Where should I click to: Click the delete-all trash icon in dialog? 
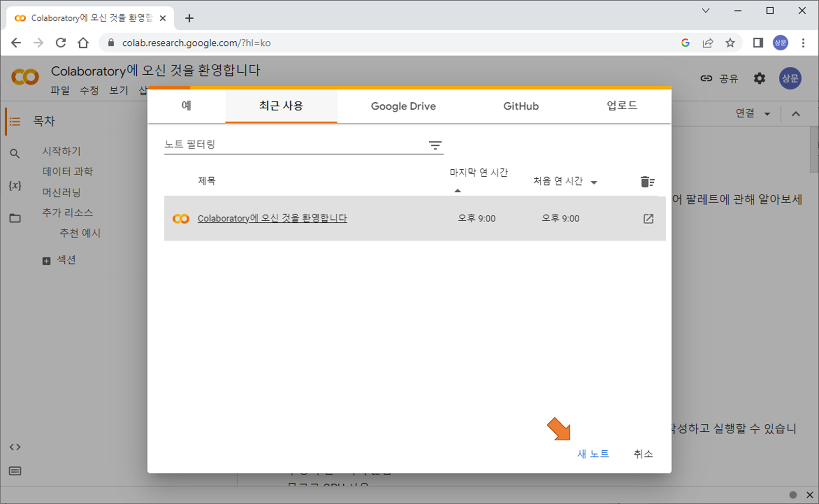point(647,181)
